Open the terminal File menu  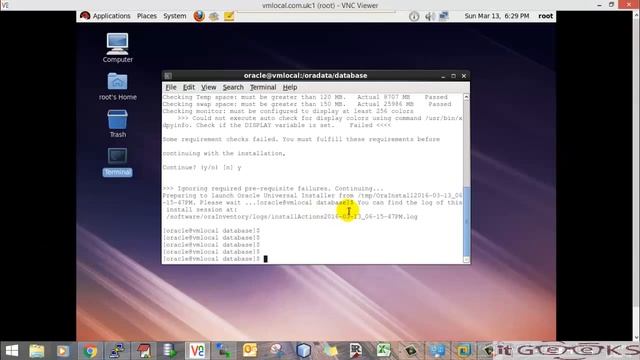point(171,87)
